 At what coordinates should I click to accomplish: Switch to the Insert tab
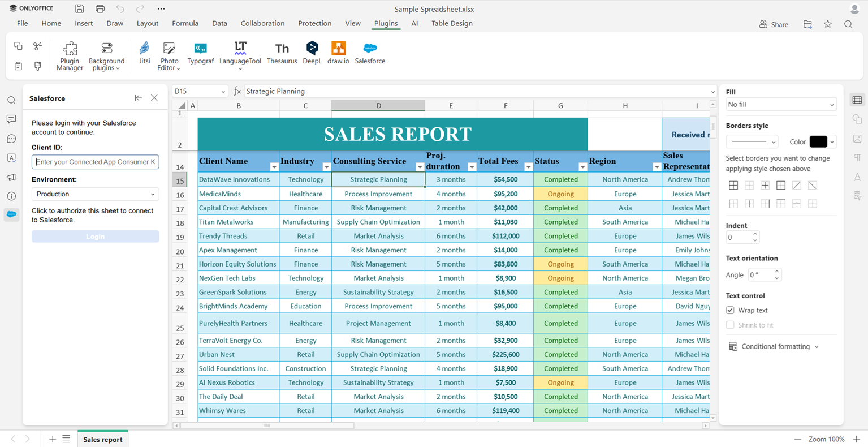(84, 24)
